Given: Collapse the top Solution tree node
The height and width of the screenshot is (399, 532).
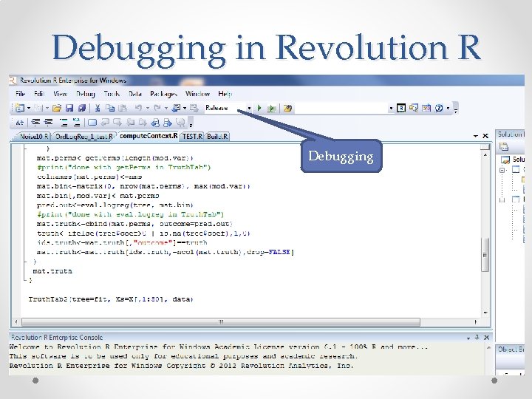Looking at the screenshot, I should point(502,170).
